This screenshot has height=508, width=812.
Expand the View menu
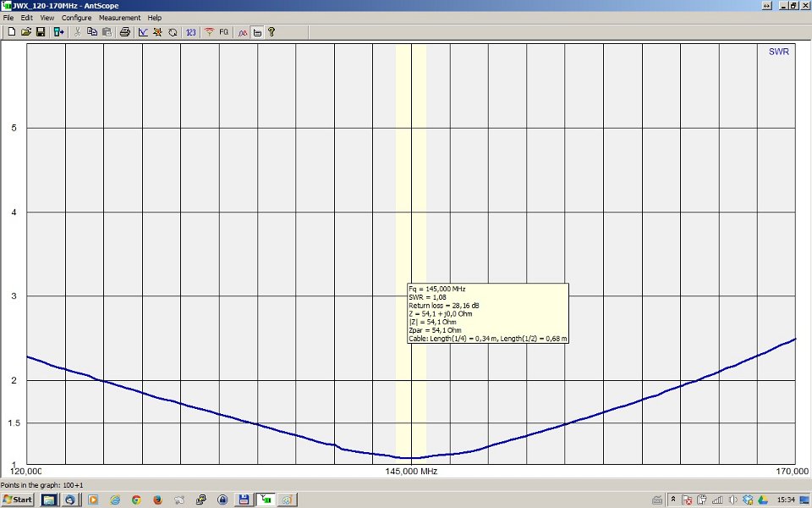47,18
